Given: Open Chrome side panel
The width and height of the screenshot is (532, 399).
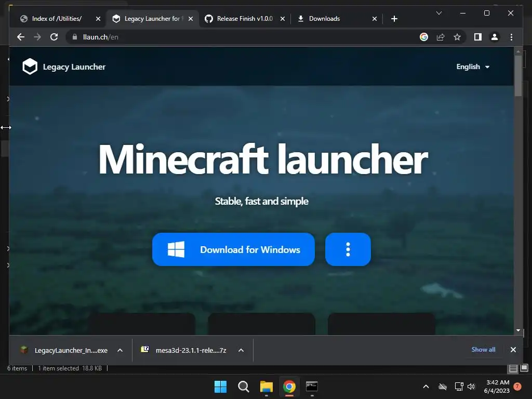Looking at the screenshot, I should point(478,37).
